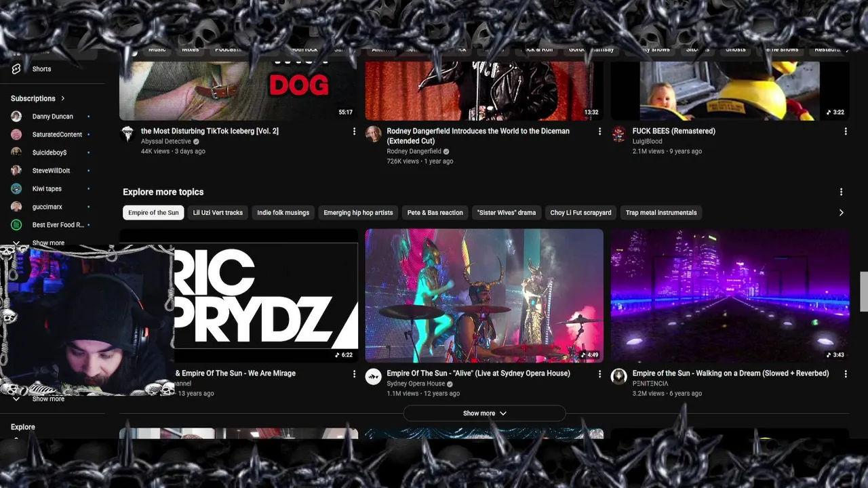Open options menu for We Are Mirage video
This screenshot has height=488, width=868.
tap(354, 373)
